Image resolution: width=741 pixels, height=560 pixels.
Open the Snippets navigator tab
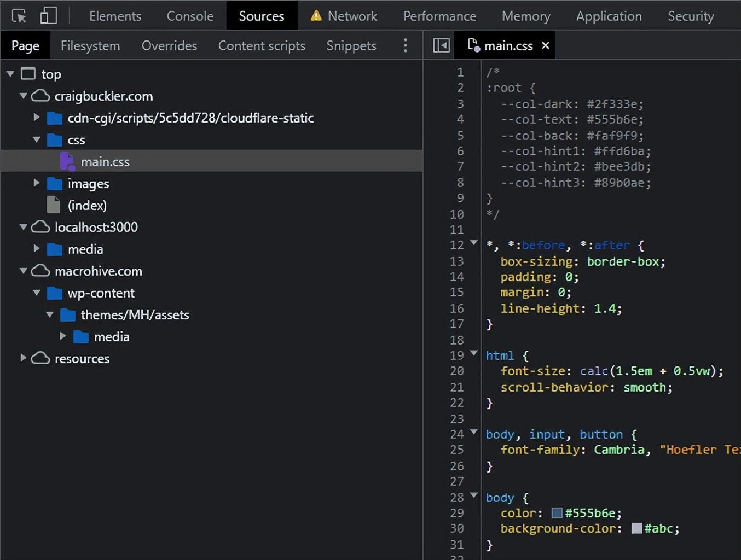tap(351, 46)
